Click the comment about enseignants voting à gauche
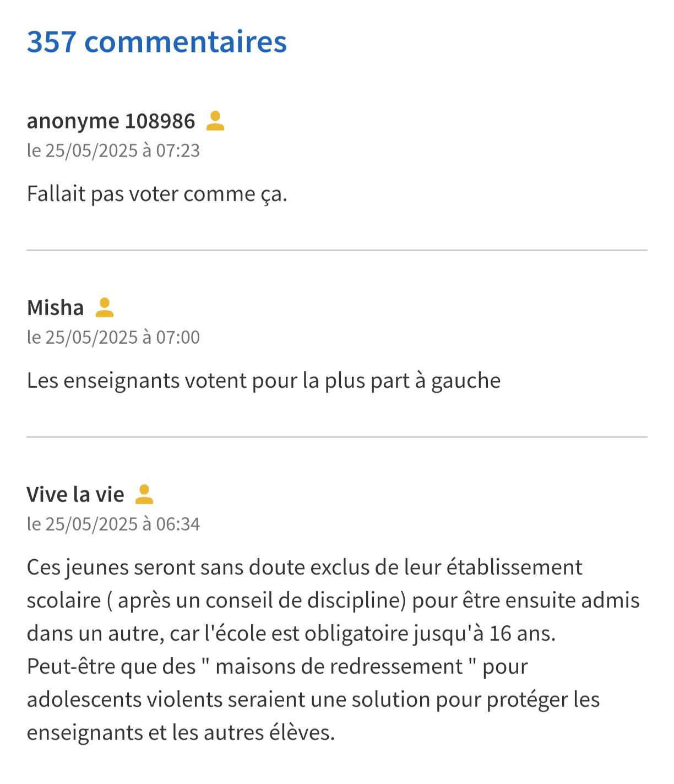Viewport: 674px width, 784px height. pos(264,381)
